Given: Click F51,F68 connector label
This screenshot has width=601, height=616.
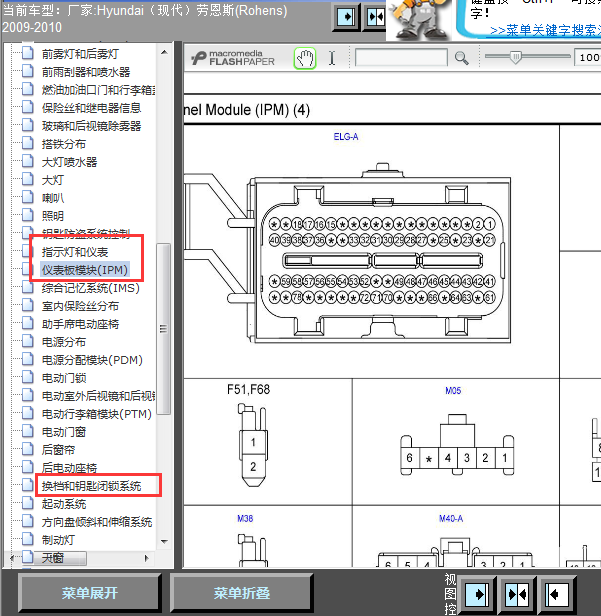Looking at the screenshot, I should [x=248, y=389].
